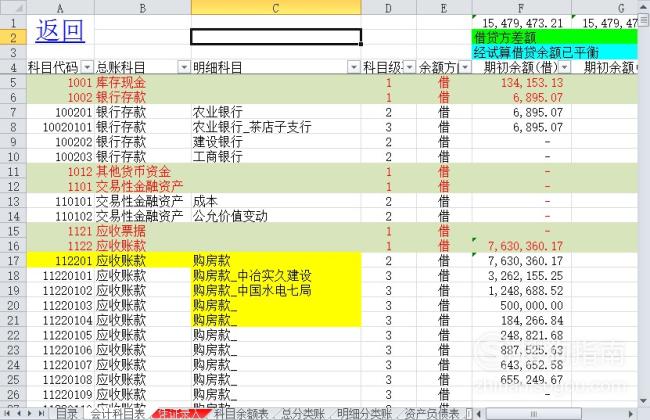Click the 成本 cell in row 13

pyautogui.click(x=276, y=202)
